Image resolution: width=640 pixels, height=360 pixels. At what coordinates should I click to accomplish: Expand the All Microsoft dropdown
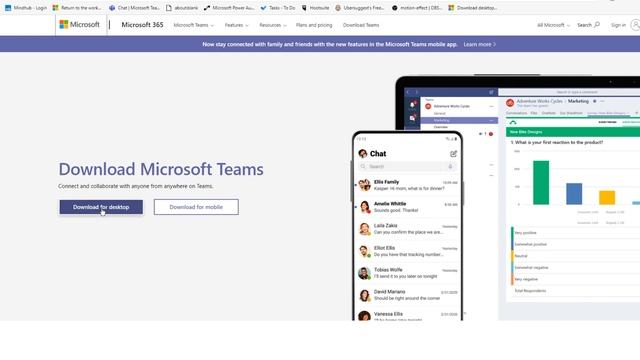[553, 25]
